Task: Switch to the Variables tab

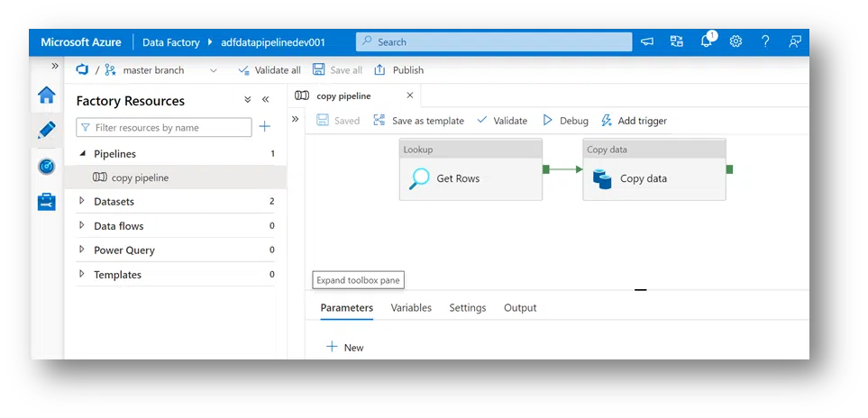Action: pos(411,308)
